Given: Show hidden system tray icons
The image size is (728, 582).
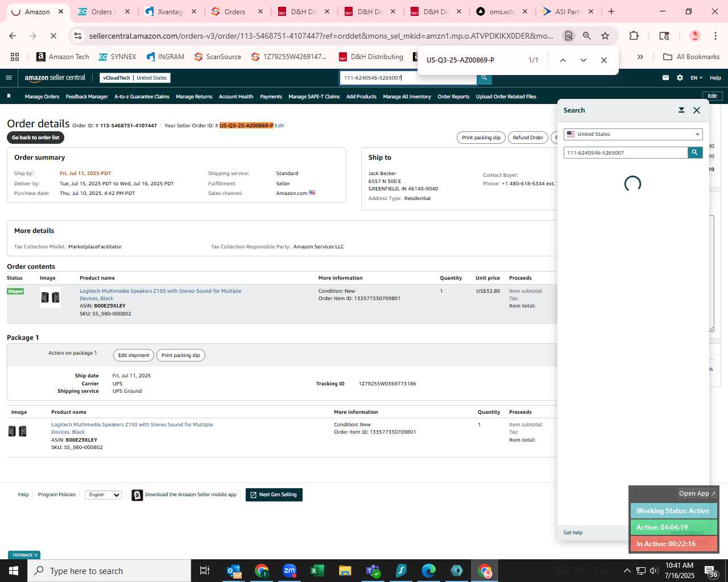Looking at the screenshot, I should [627, 571].
